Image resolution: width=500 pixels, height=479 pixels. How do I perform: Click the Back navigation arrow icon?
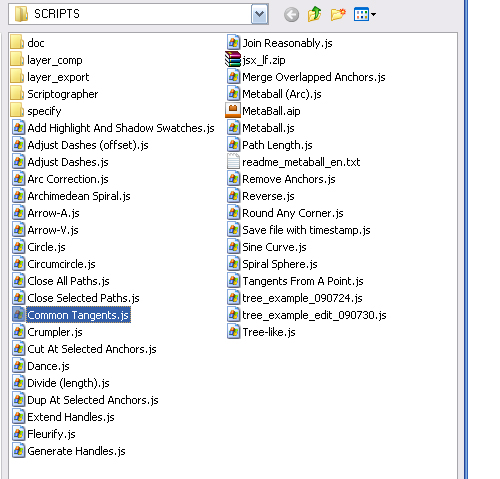tap(291, 15)
